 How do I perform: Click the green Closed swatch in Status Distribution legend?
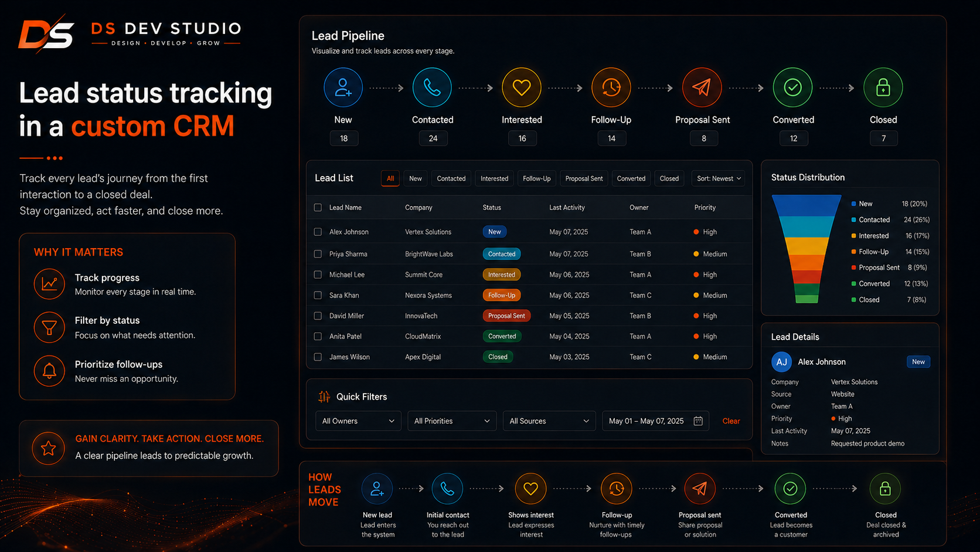tap(853, 300)
